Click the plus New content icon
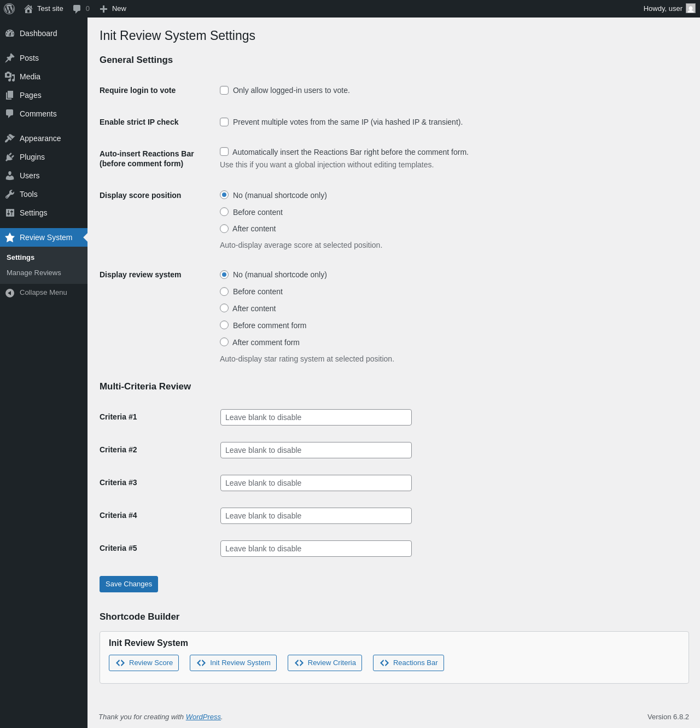The height and width of the screenshot is (728, 700). [x=103, y=9]
